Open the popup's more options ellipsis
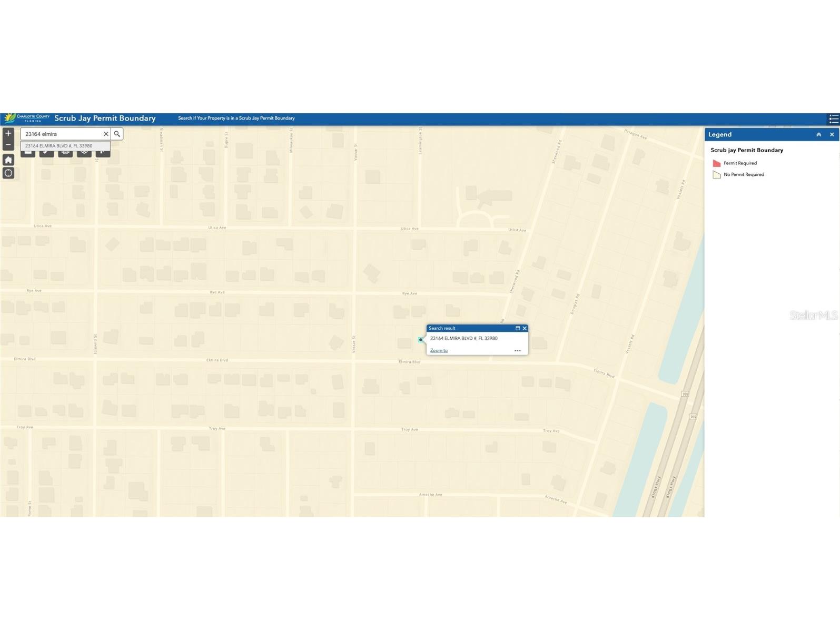840x630 pixels. 518,350
